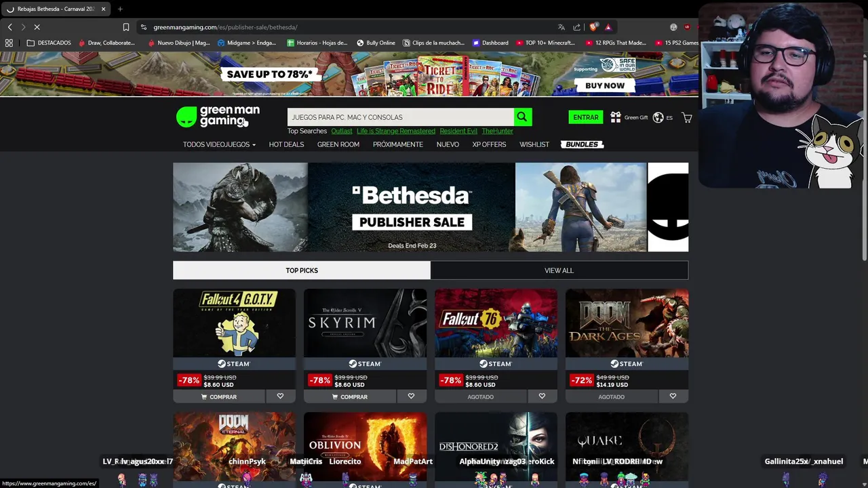Search top term Resident Evil
Viewport: 868px width, 488px height.
pyautogui.click(x=458, y=131)
